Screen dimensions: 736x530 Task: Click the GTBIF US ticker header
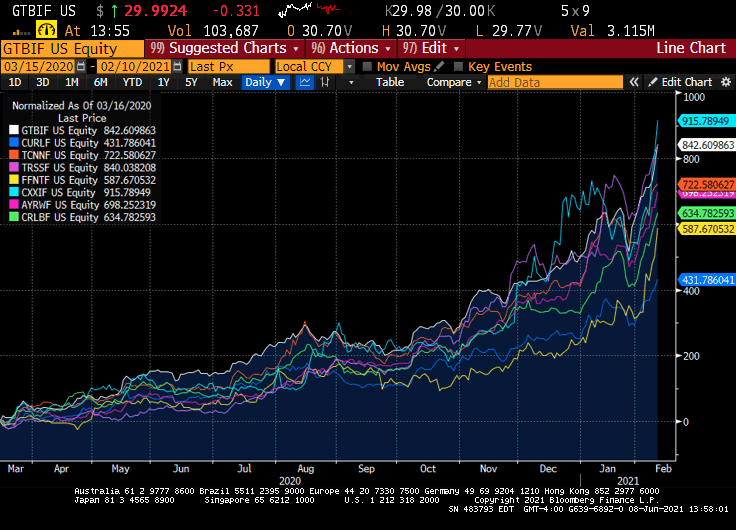pos(44,10)
